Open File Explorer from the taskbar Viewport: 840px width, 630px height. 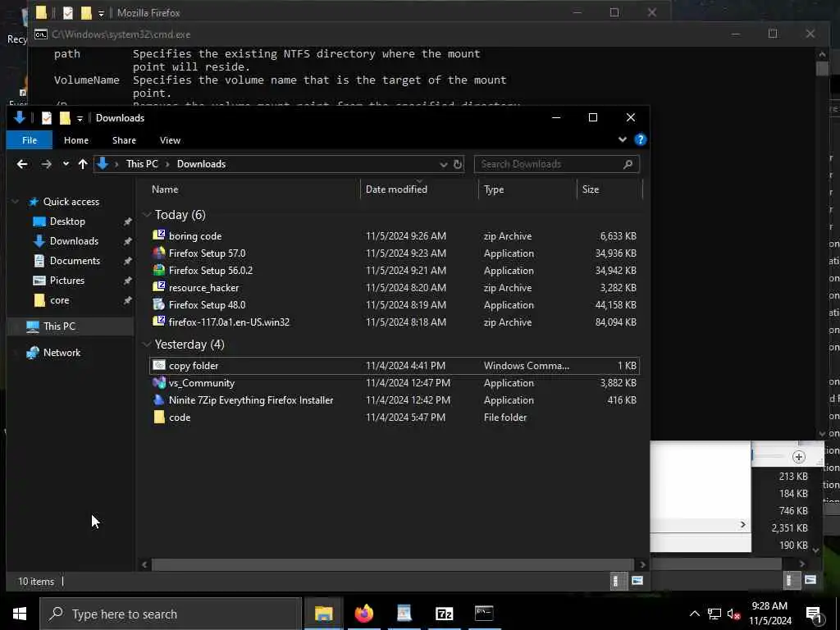pos(323,614)
